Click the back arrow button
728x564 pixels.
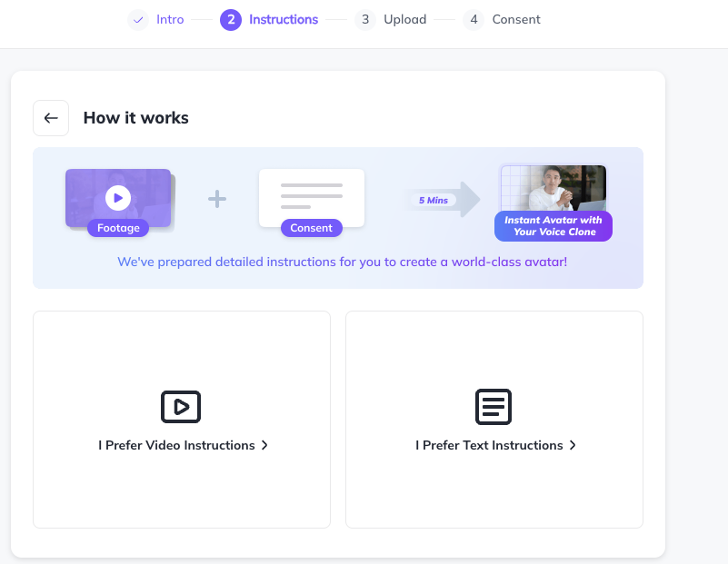[x=51, y=118]
